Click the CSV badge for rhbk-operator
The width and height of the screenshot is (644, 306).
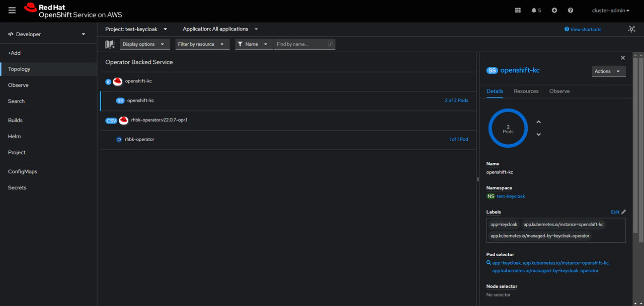point(111,121)
